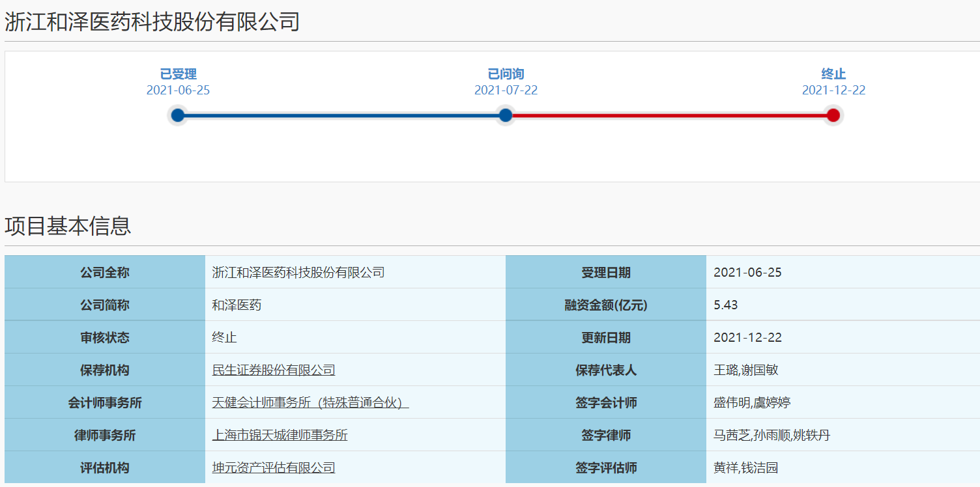Click the company full name table value
This screenshot has height=487, width=980.
click(x=298, y=272)
